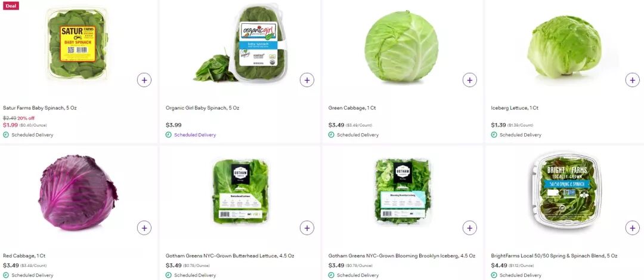Click the $1.99 sale price on Satur Farms
The image size is (644, 280).
10,125
